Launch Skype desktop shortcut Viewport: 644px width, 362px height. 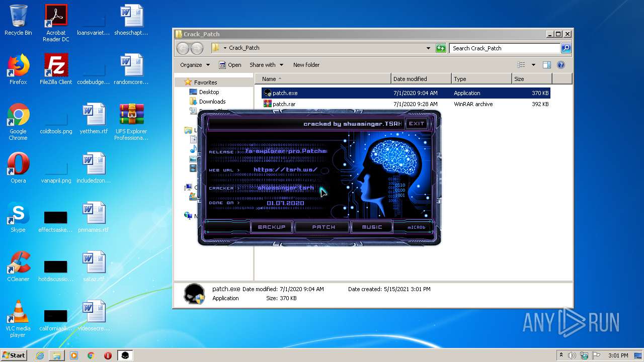(18, 217)
